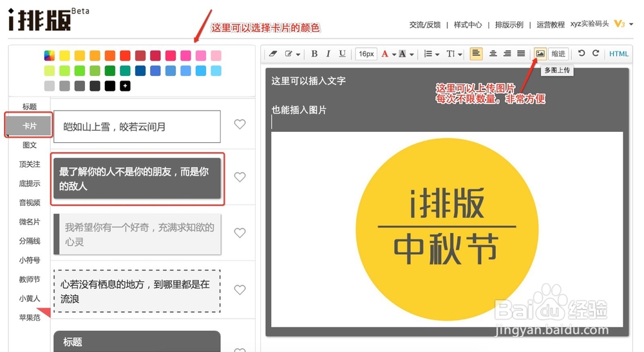This screenshot has height=352, width=644.
Task: Open the account dropdown arrow beside V3
Action: tap(631, 24)
